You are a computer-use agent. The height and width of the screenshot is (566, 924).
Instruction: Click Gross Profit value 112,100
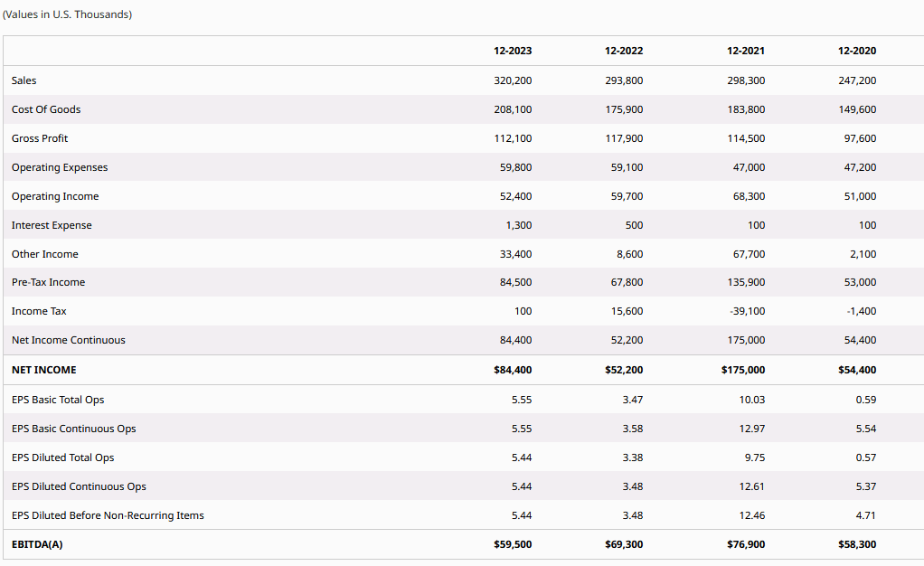point(513,138)
